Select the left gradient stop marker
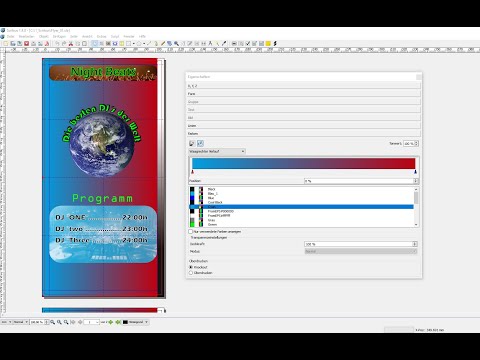 point(192,172)
